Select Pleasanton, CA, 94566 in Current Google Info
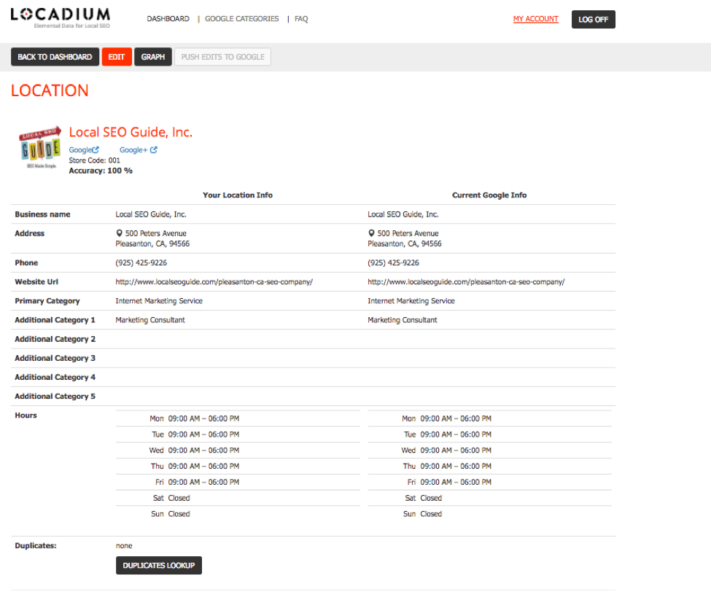Image resolution: width=711 pixels, height=600 pixels. 404,244
